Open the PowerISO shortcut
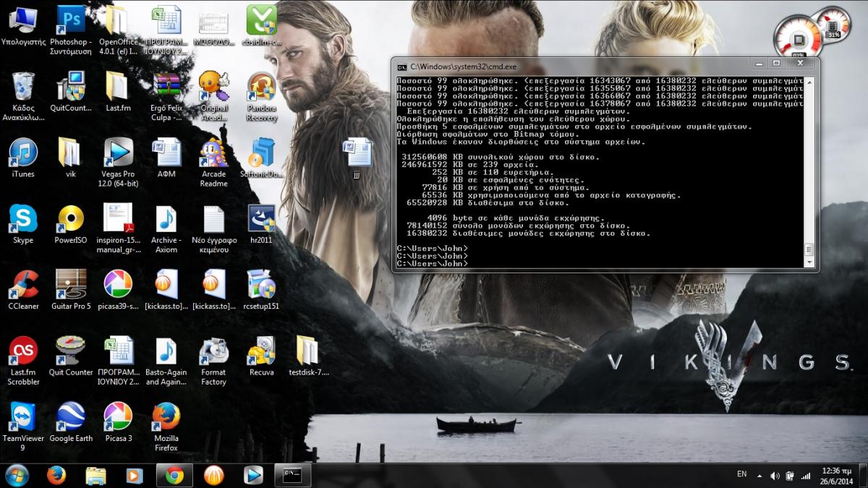Screen dimensions: 868x488 coord(71,218)
